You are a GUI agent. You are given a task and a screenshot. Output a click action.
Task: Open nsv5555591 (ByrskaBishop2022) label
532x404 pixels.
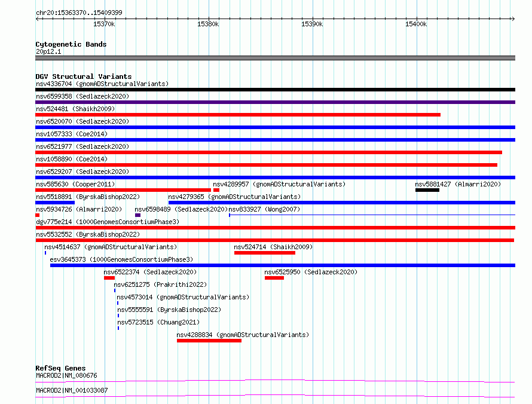(x=169, y=310)
